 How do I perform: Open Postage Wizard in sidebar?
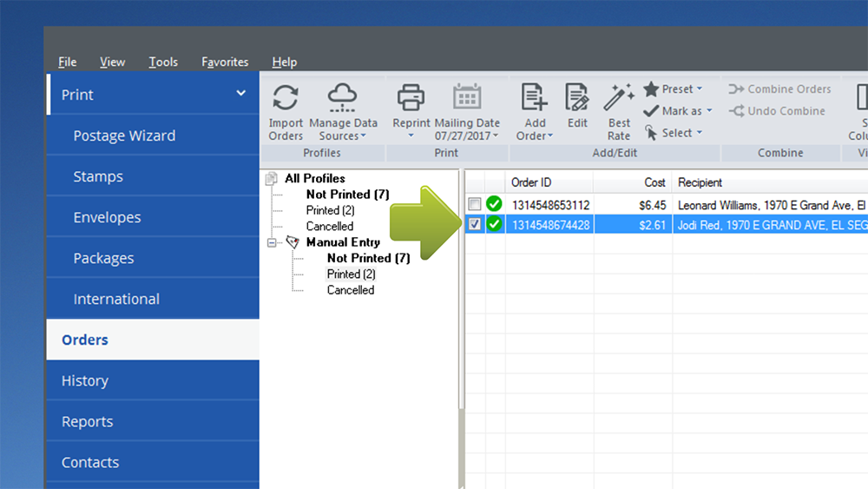coord(124,135)
